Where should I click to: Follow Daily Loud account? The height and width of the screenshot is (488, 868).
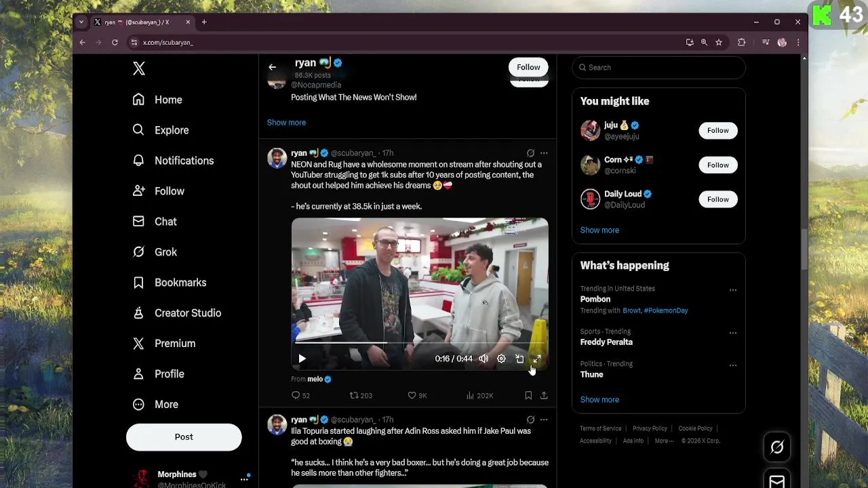[x=718, y=199]
